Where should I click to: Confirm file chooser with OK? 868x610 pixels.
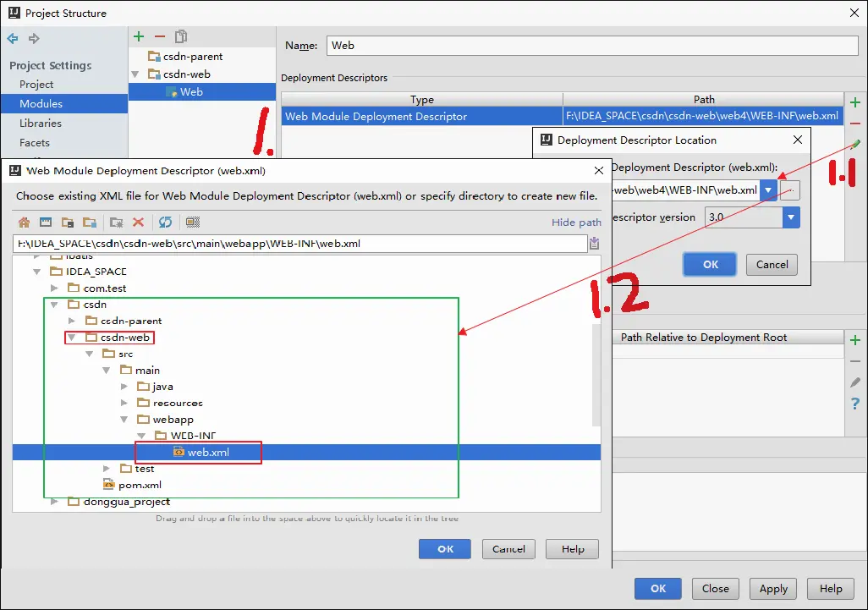click(445, 549)
